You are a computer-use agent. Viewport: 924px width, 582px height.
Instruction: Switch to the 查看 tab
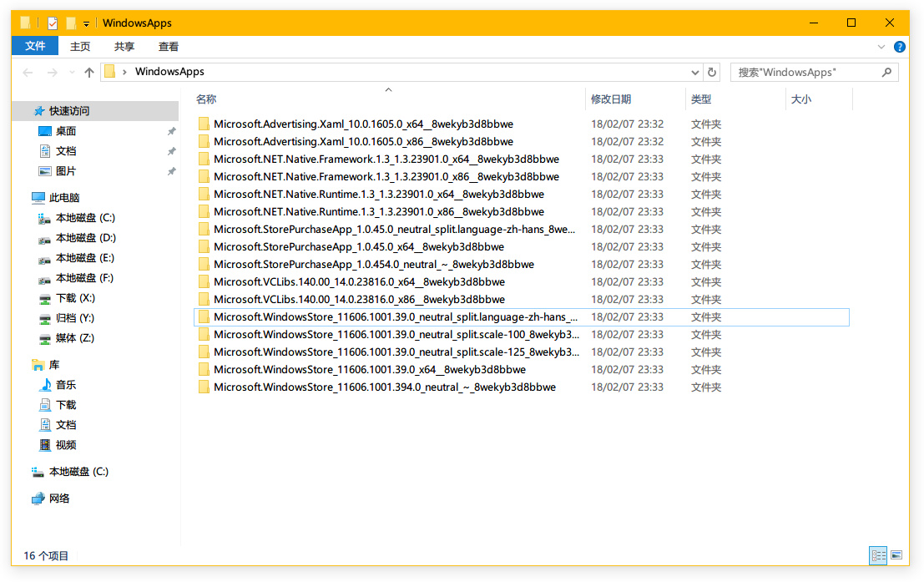tap(169, 47)
